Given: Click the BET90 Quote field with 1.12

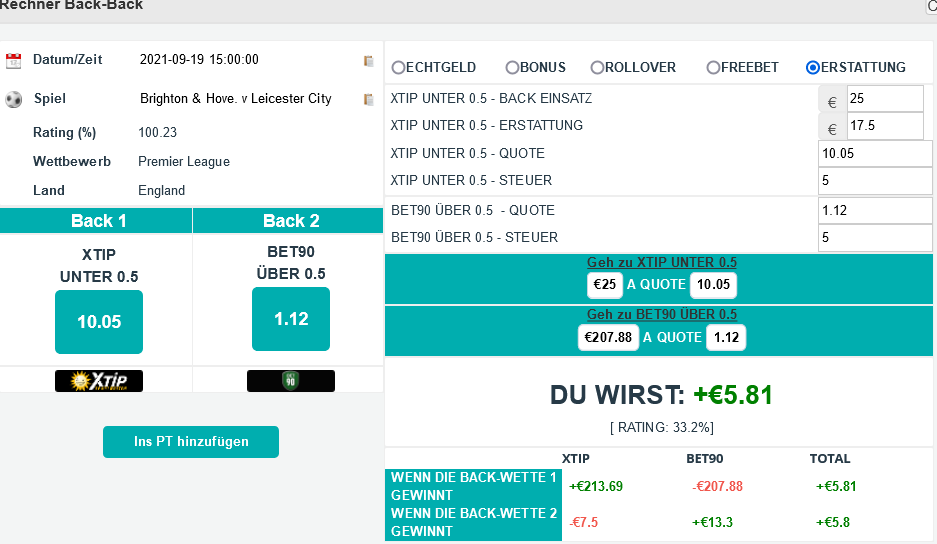Looking at the screenshot, I should [875, 210].
